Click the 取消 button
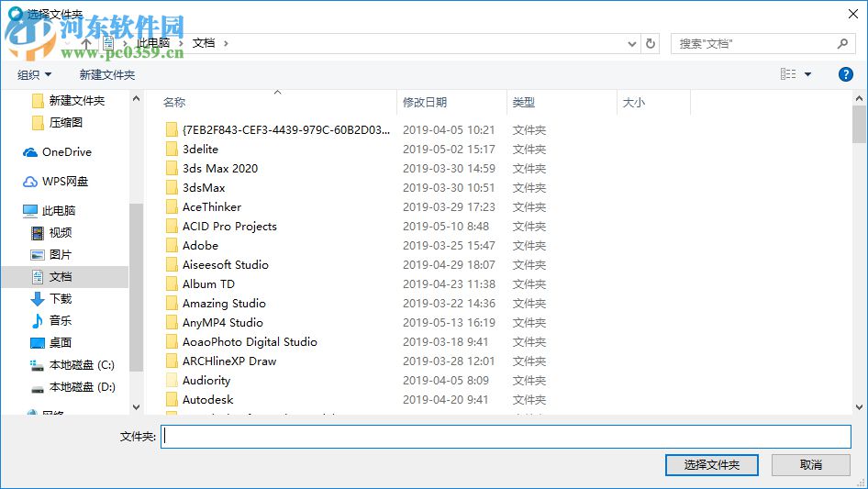 click(811, 464)
